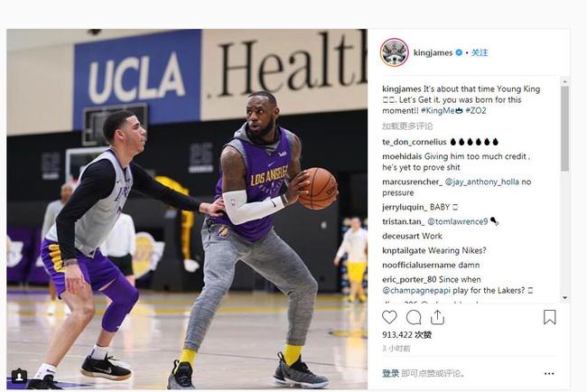Open the #ZO2 hashtag
Screen dimensions: 587x392
click(x=475, y=111)
